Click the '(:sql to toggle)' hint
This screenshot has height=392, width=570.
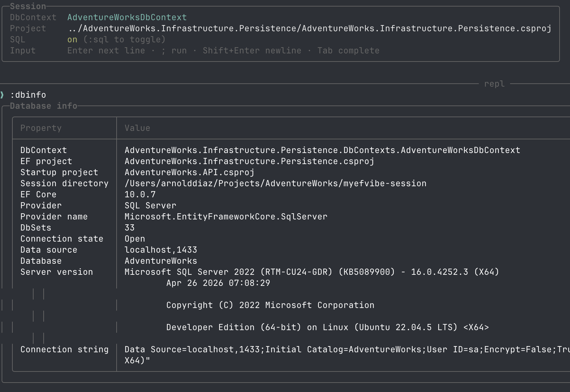(124, 39)
